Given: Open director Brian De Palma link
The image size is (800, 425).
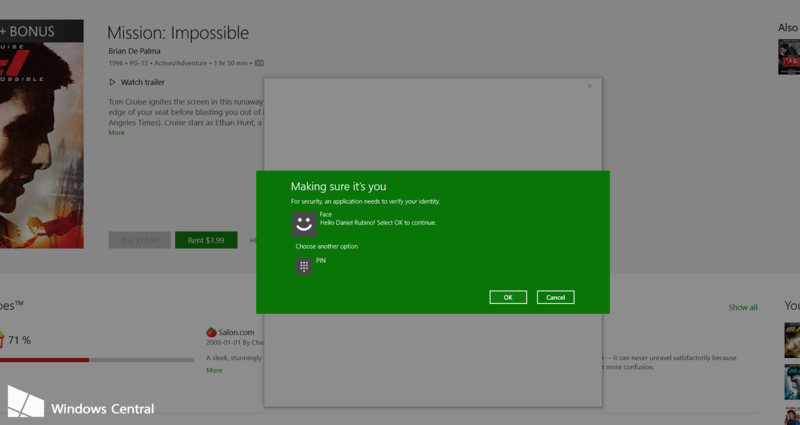Looking at the screenshot, I should coord(134,51).
